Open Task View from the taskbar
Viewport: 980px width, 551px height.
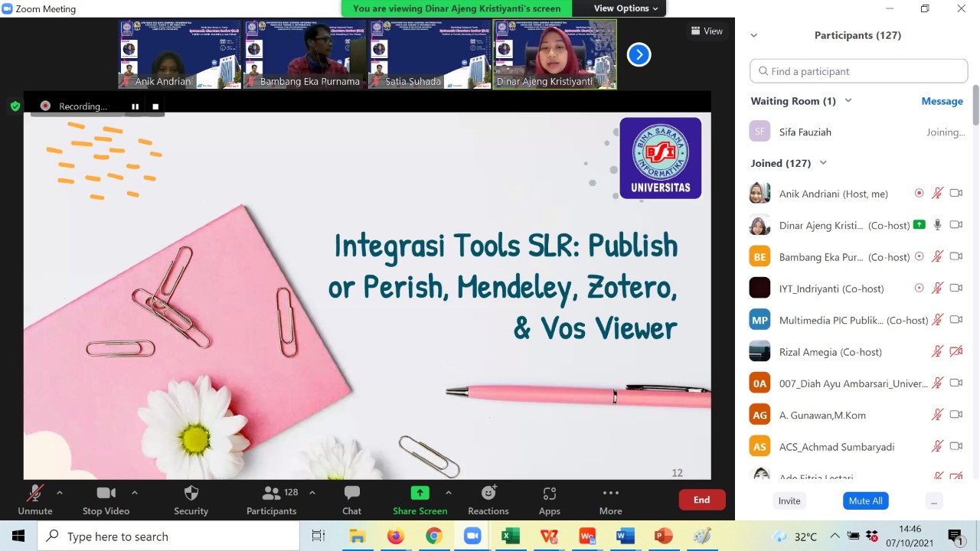tap(318, 536)
